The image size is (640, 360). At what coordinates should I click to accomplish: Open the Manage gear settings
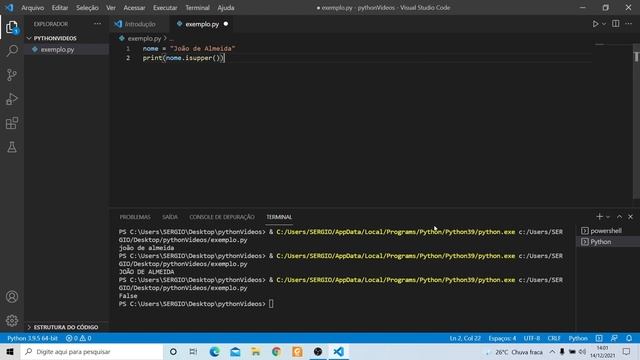click(x=12, y=320)
